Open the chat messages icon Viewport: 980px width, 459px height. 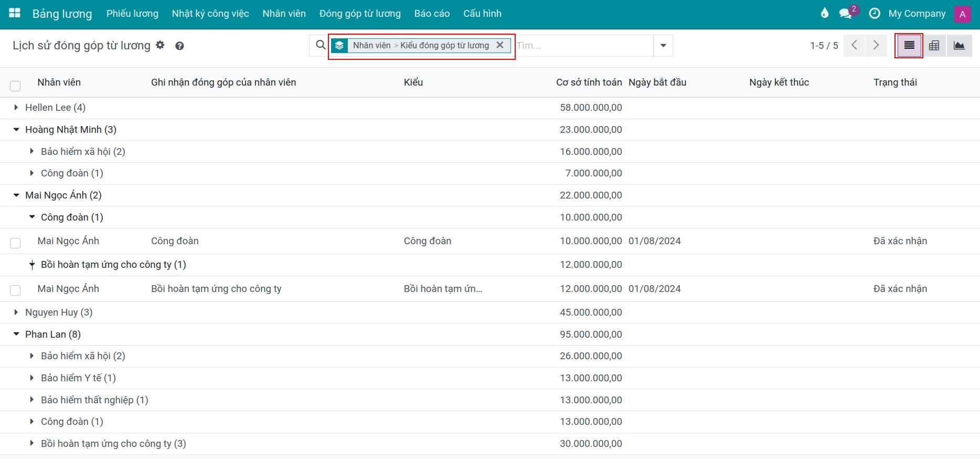(x=845, y=14)
